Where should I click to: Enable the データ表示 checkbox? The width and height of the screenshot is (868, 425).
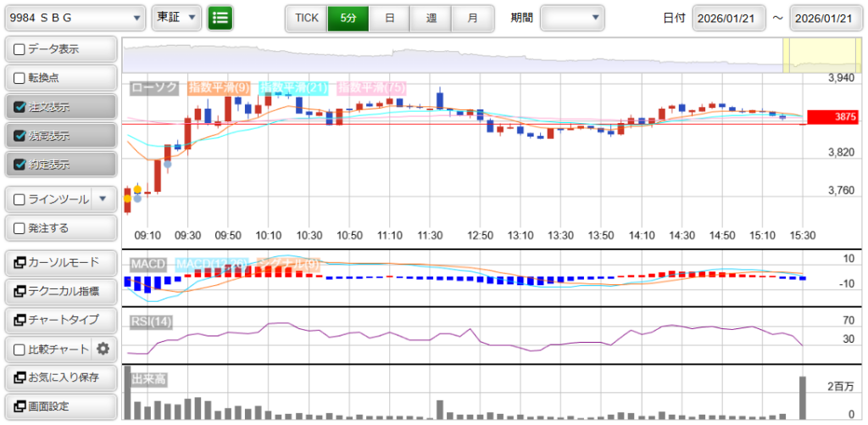tap(19, 49)
